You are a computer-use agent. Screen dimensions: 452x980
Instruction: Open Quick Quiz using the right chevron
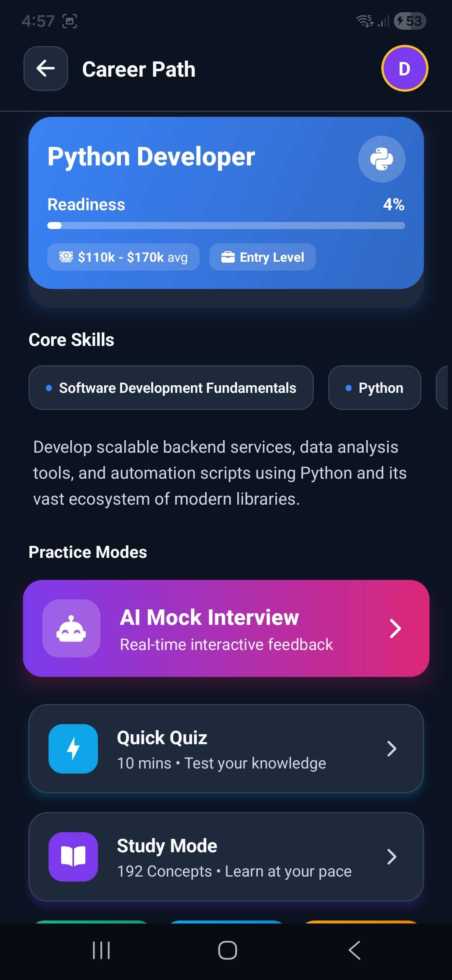391,749
